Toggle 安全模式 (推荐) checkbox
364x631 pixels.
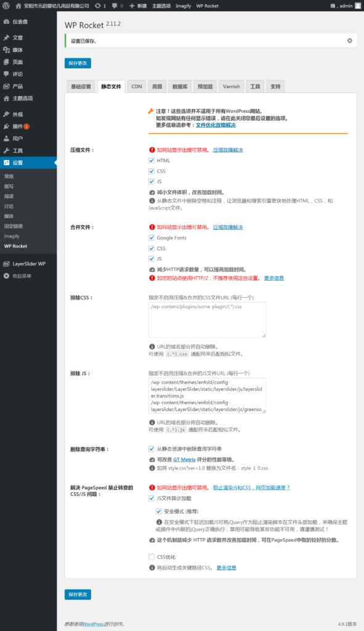[x=158, y=511]
